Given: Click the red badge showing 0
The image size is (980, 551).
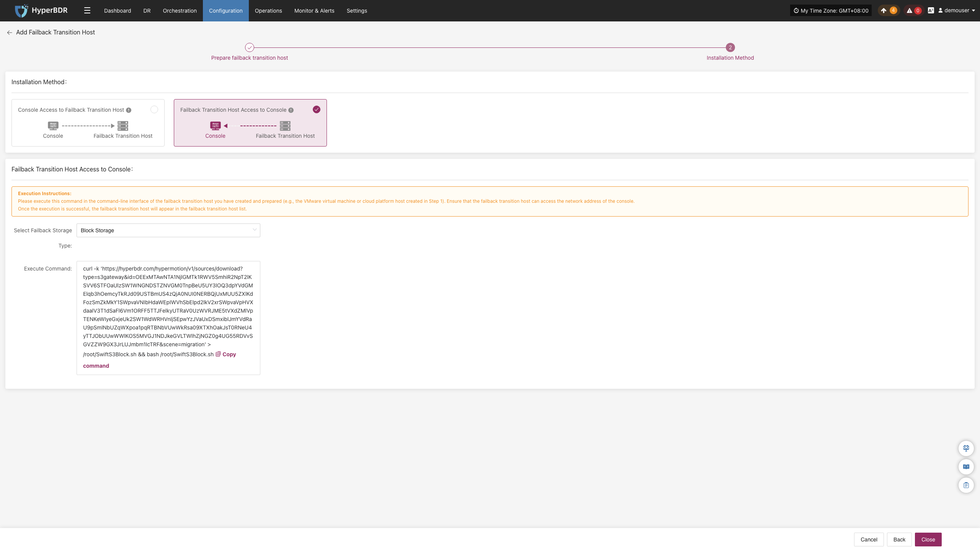Looking at the screenshot, I should [x=918, y=11].
